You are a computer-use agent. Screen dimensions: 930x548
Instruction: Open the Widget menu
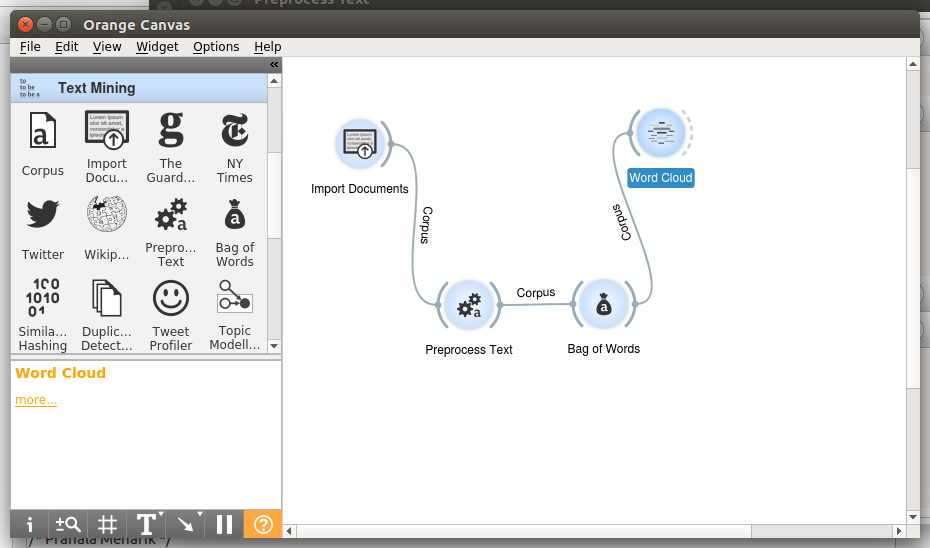click(157, 47)
